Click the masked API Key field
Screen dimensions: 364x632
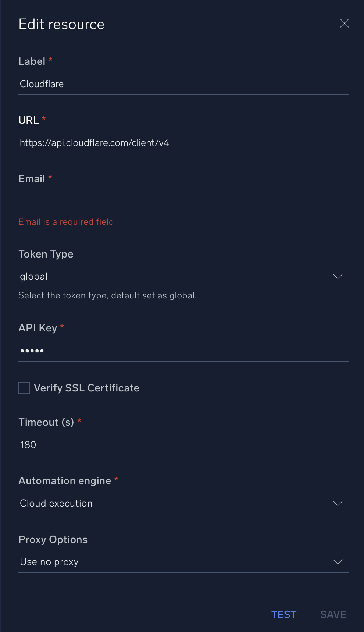point(184,350)
